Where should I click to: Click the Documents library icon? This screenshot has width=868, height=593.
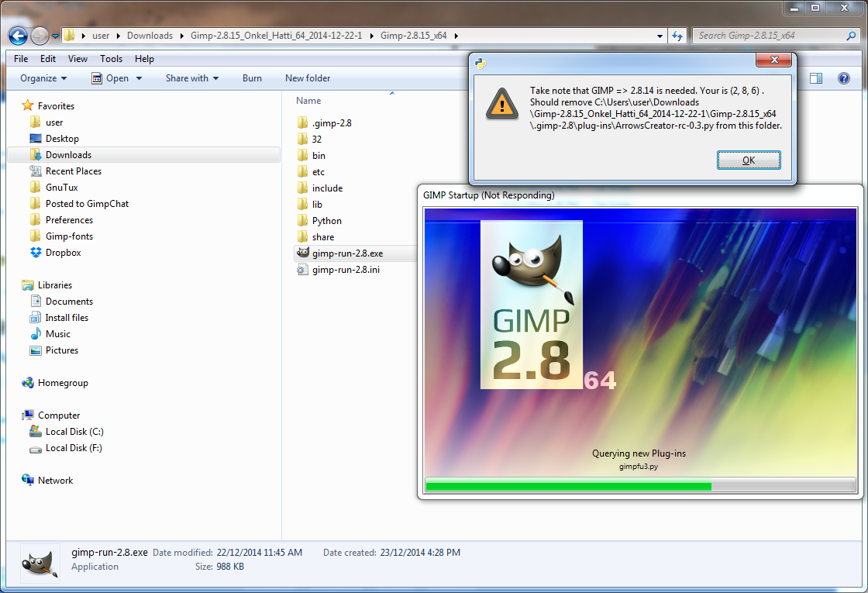[x=36, y=302]
